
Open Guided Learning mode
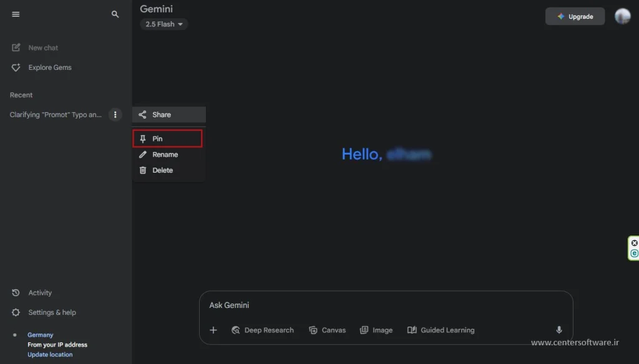click(x=441, y=330)
